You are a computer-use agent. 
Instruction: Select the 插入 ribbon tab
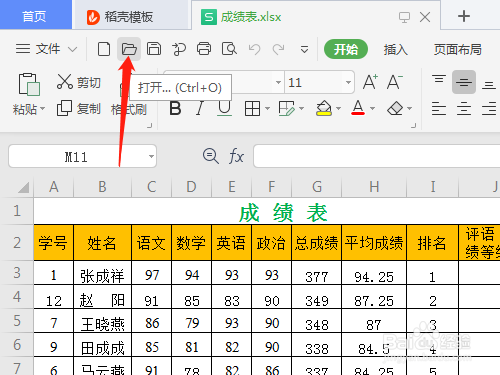(395, 50)
